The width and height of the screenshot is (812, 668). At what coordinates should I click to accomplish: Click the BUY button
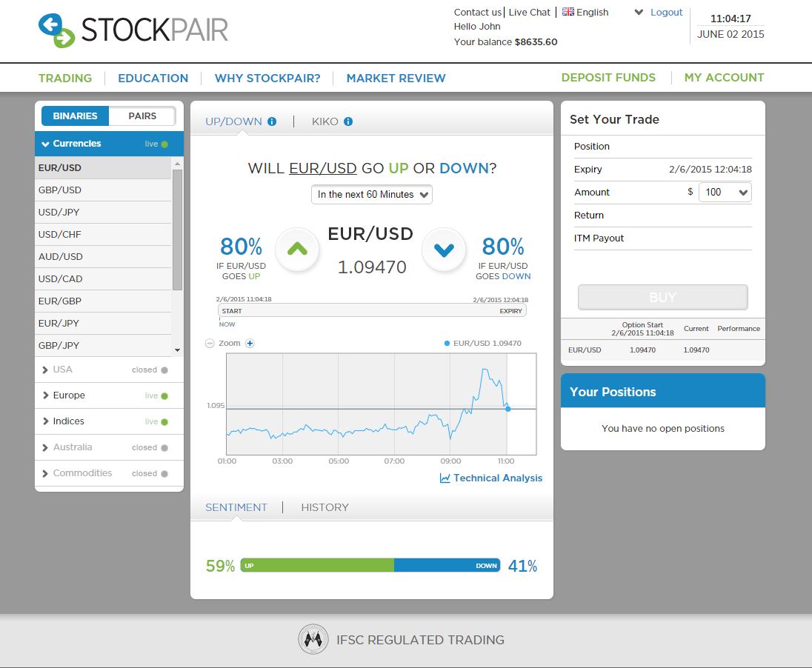[x=663, y=297]
